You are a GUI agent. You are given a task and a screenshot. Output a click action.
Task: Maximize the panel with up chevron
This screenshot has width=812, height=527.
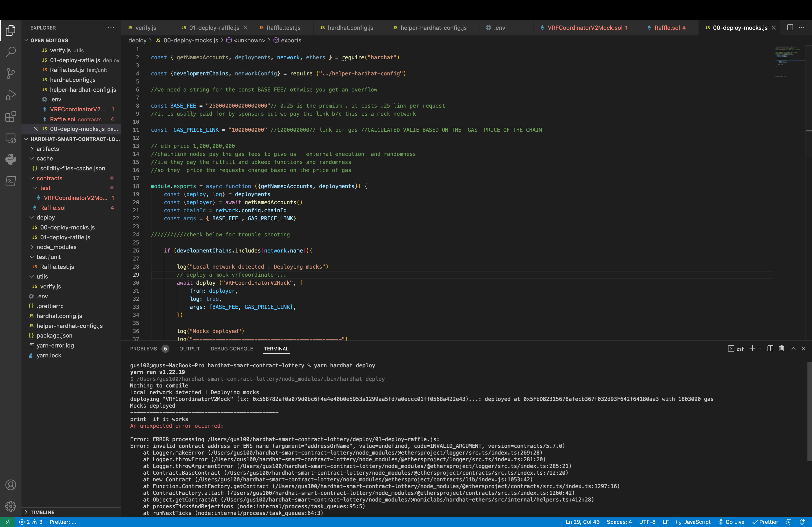(x=793, y=348)
